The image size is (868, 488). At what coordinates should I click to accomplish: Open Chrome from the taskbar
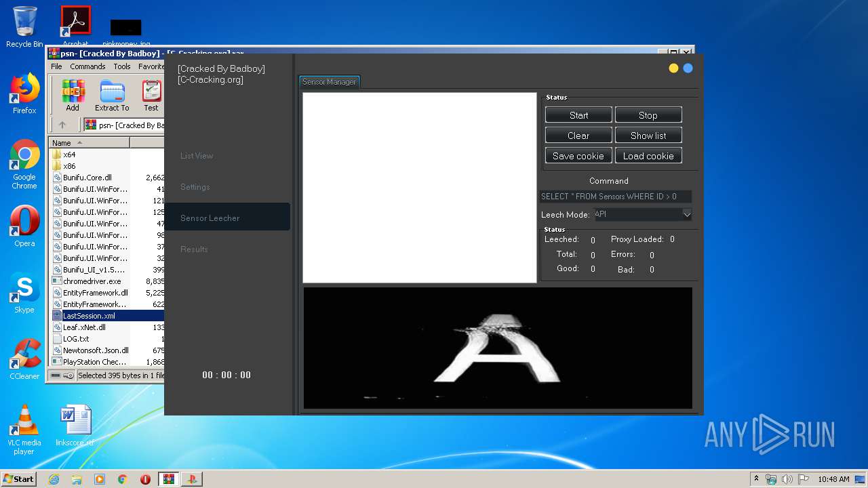coord(123,479)
